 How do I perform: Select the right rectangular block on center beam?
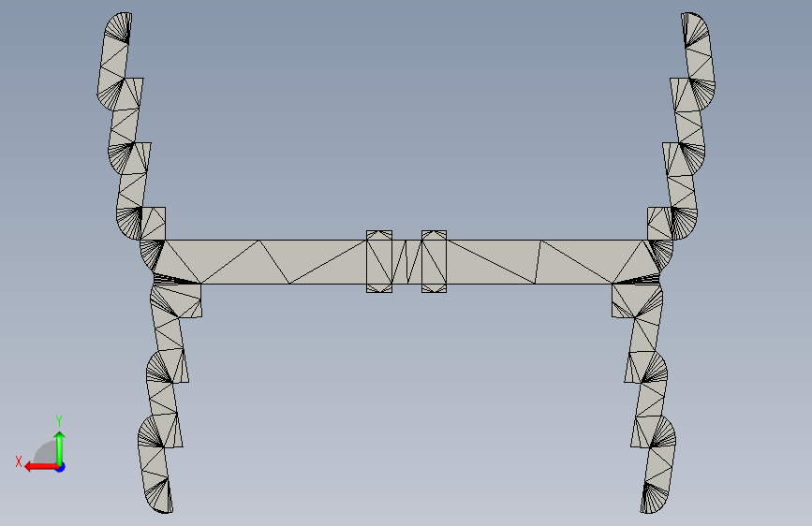(x=434, y=261)
